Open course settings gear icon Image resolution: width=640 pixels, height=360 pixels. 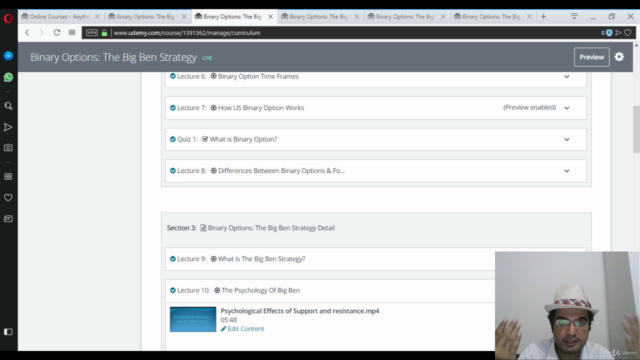point(619,57)
